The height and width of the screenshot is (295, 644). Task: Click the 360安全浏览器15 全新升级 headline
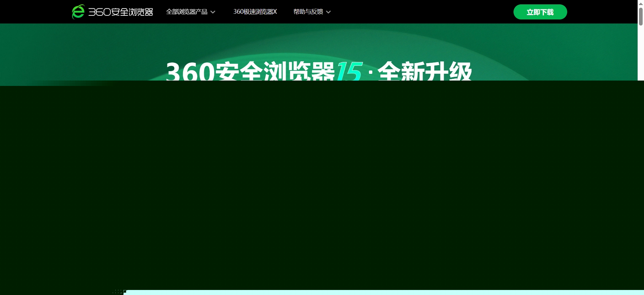319,71
